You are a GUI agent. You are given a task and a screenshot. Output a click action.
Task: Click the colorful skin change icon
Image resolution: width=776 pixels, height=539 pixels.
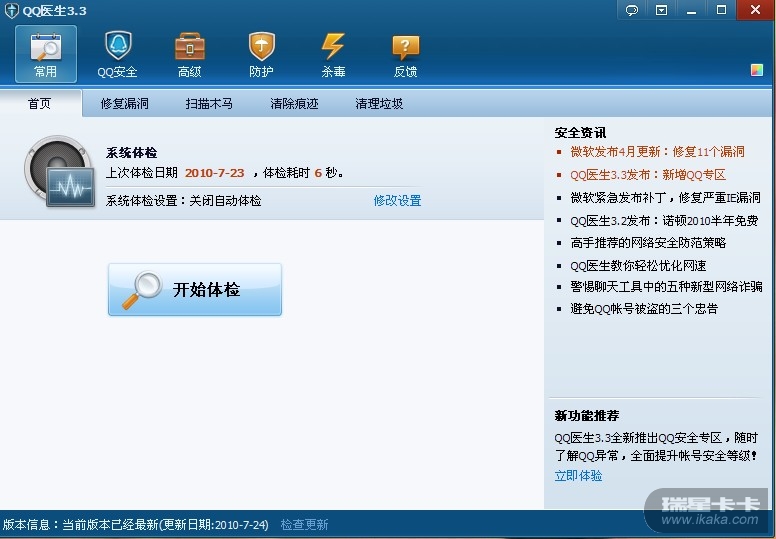(x=757, y=70)
